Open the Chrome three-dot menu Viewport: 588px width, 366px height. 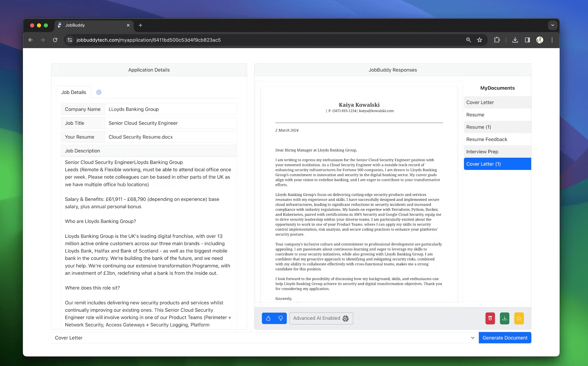pos(552,40)
